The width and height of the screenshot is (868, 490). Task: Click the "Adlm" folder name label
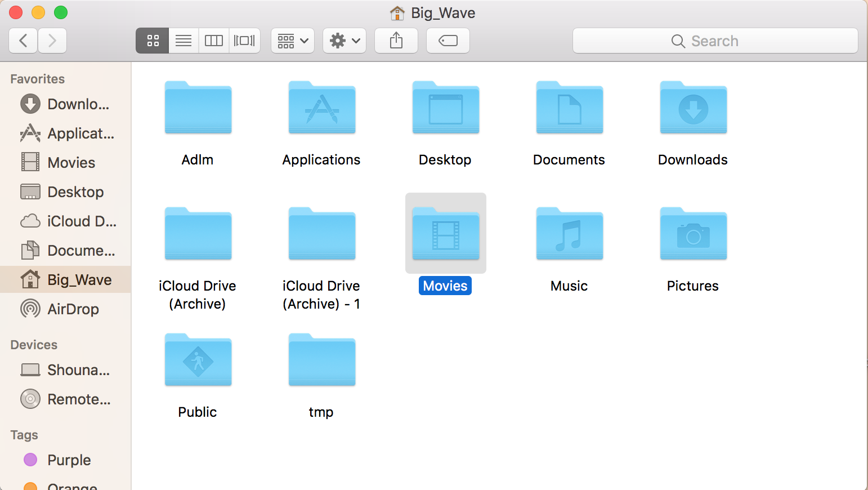click(198, 159)
